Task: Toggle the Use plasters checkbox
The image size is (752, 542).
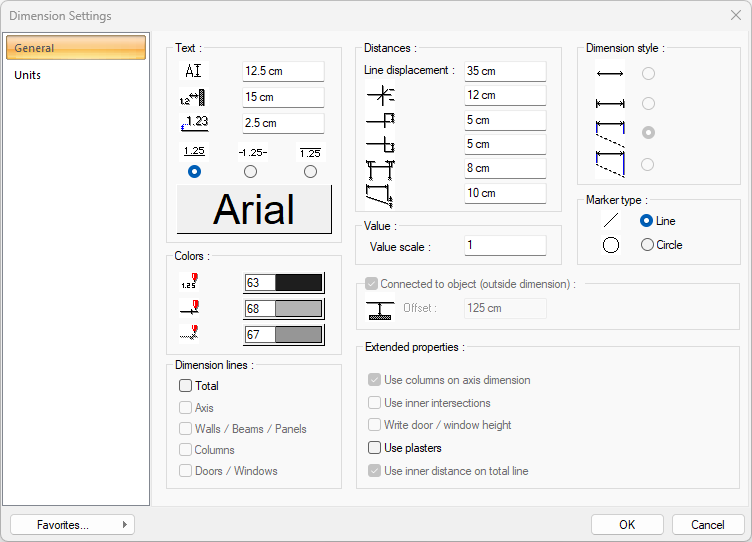Action: coord(375,448)
